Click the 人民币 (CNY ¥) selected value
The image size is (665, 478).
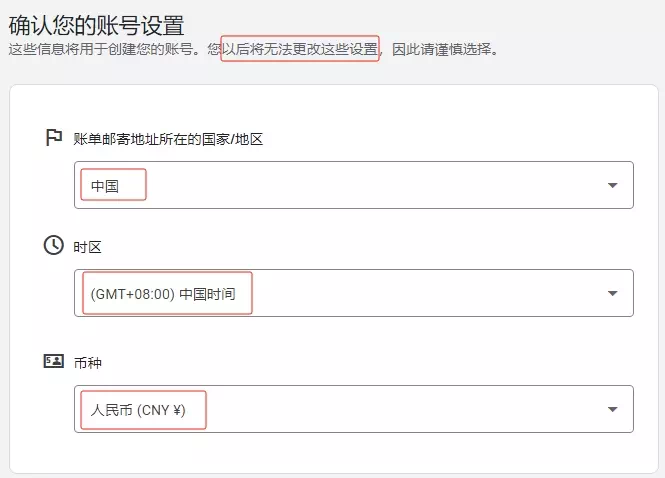pyautogui.click(x=138, y=410)
